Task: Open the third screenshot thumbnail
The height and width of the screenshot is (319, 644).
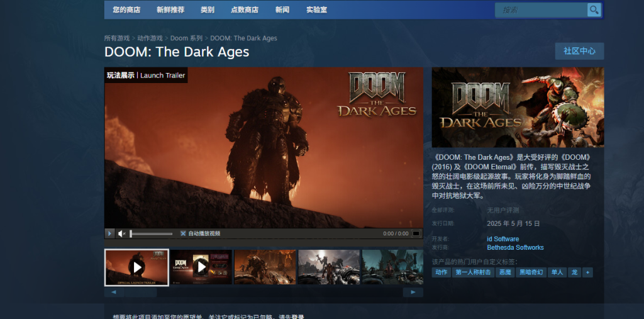Action: coord(265,267)
